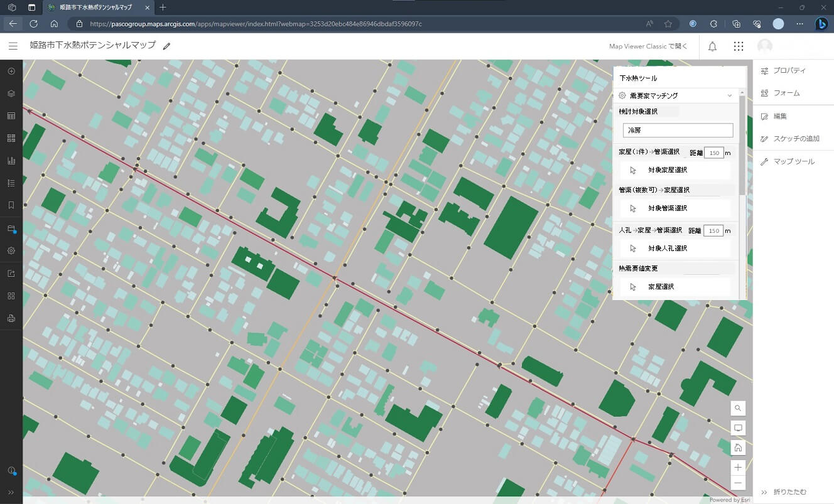Click the 下水熱ツール panel scrollbar
The image size is (834, 504).
tap(742, 144)
